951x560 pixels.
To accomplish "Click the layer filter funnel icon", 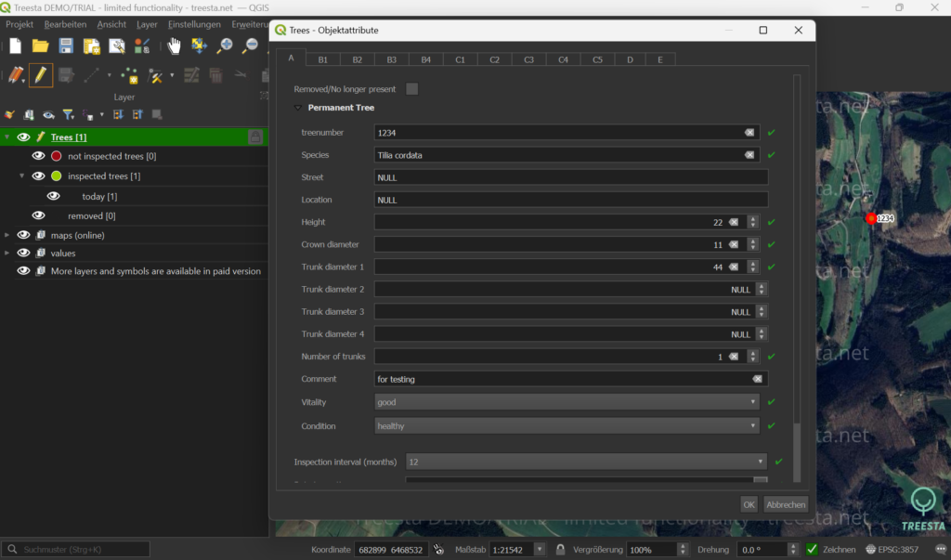I will (68, 114).
